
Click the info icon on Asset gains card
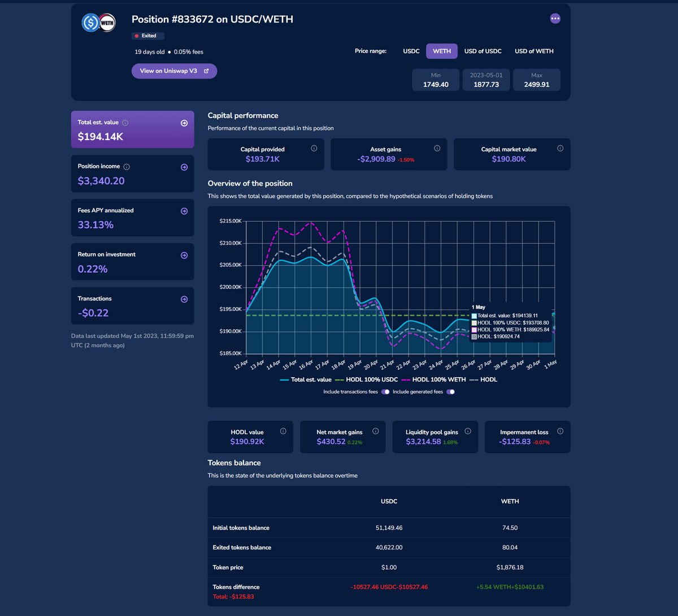(x=437, y=148)
